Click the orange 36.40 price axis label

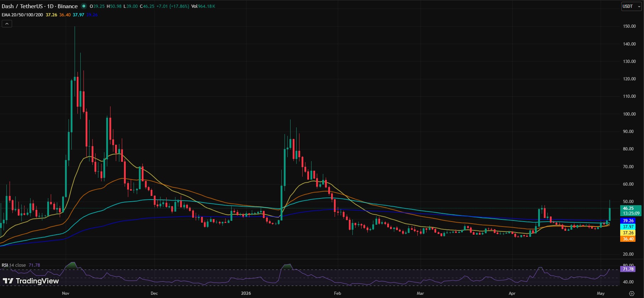click(628, 239)
